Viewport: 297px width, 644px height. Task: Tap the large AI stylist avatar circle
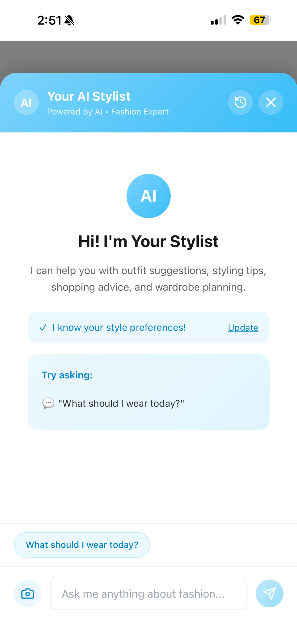[148, 196]
